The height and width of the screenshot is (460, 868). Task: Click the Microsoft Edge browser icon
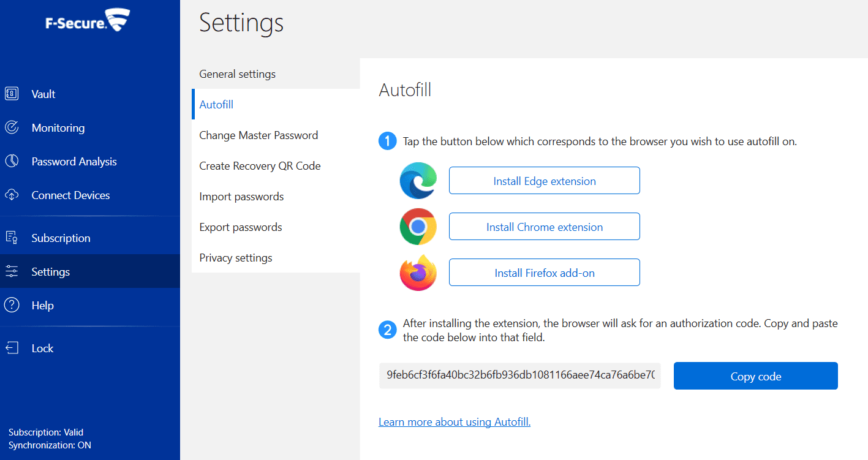click(x=418, y=181)
